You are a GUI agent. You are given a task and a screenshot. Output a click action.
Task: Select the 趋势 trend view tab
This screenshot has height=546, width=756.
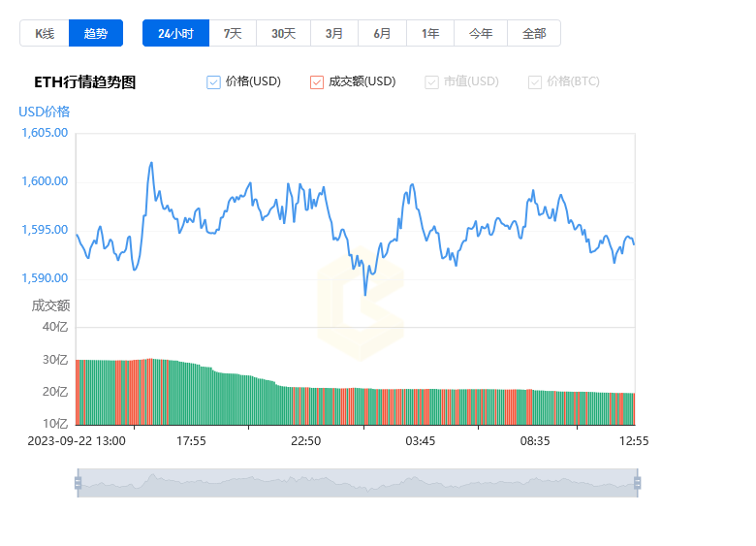(96, 33)
